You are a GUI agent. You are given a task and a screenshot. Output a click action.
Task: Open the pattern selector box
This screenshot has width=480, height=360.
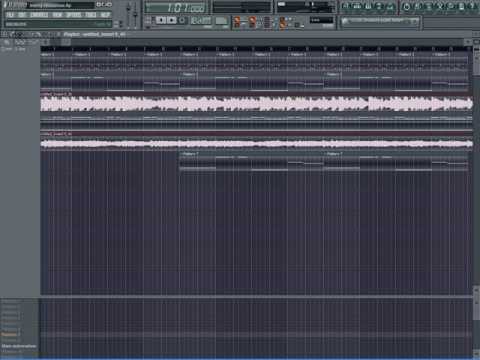[221, 21]
